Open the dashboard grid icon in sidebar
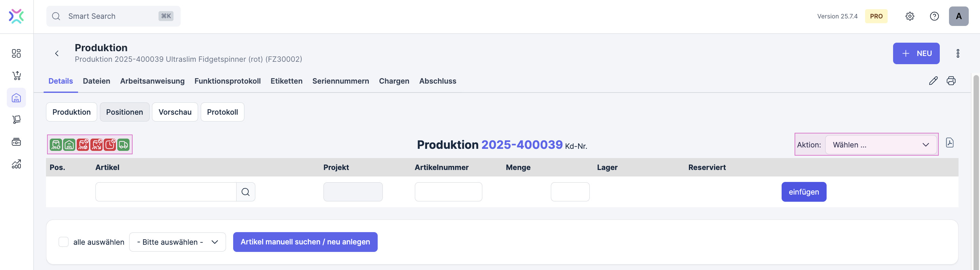 (16, 53)
